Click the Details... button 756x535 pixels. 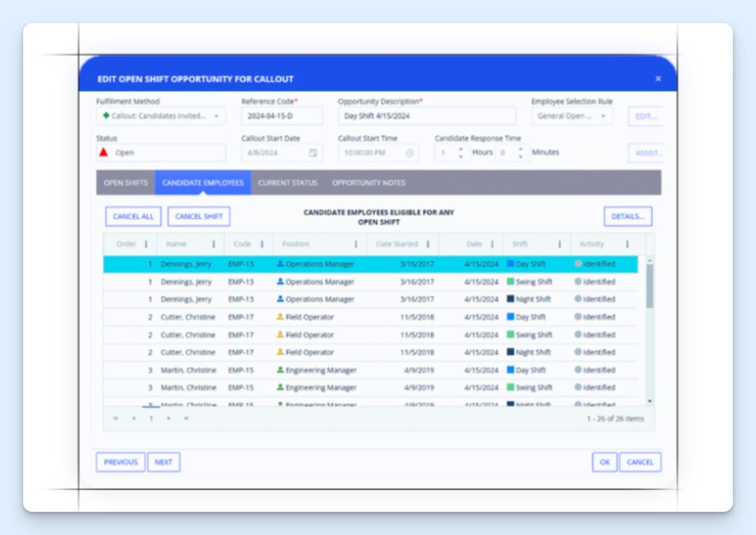(x=628, y=217)
